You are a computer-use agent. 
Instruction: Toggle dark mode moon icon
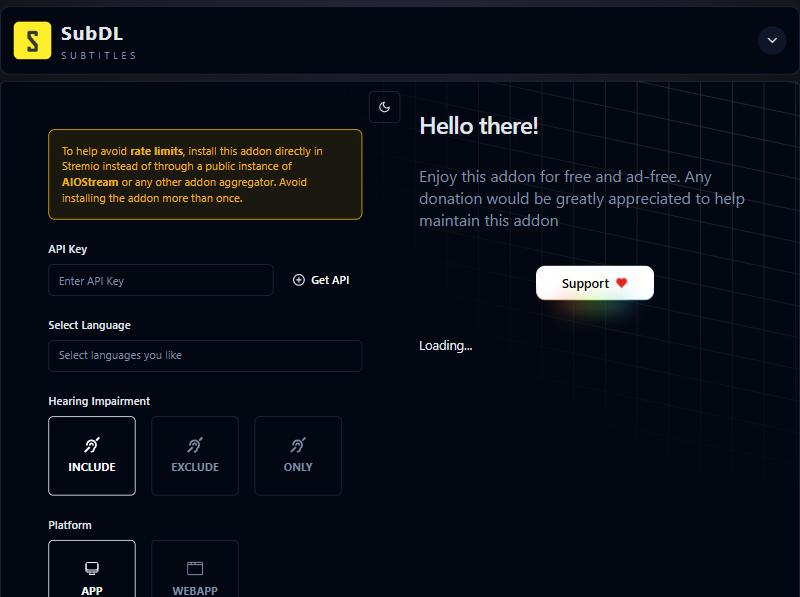pos(385,107)
